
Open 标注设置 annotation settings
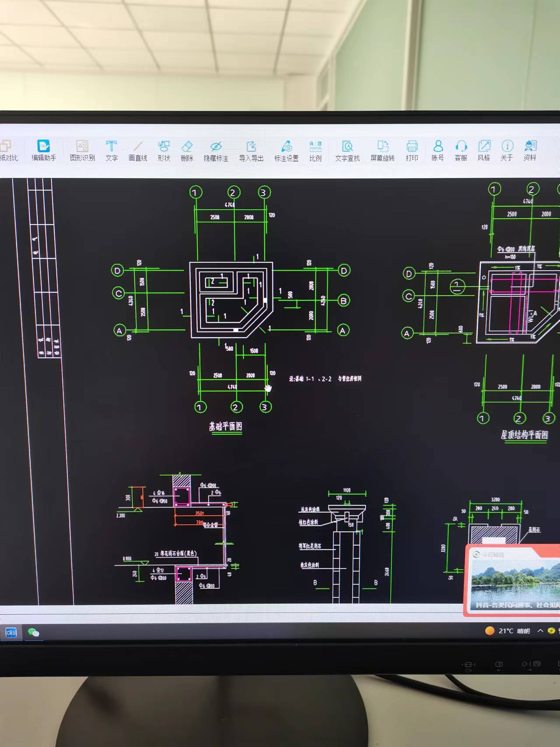click(287, 151)
